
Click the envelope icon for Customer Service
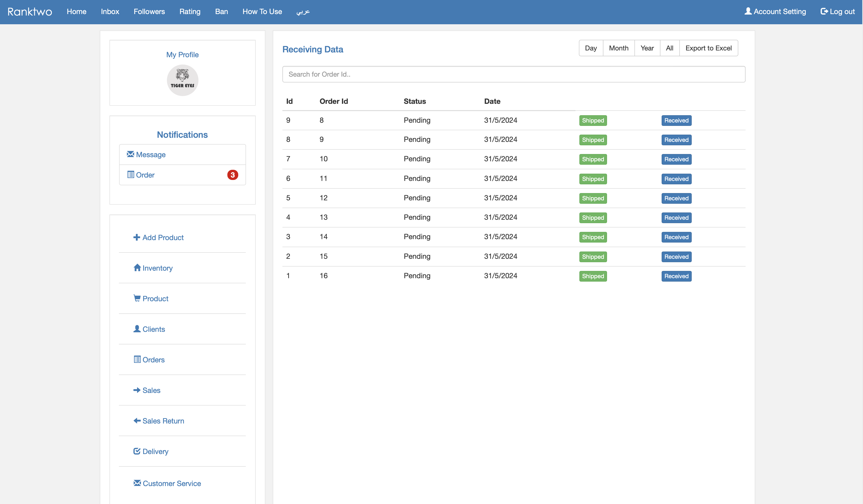pos(137,483)
